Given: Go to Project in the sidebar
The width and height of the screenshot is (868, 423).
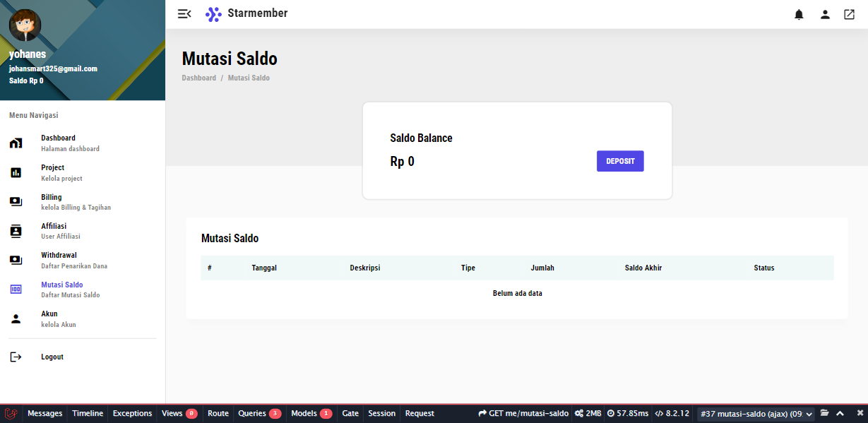Looking at the screenshot, I should pyautogui.click(x=52, y=172).
